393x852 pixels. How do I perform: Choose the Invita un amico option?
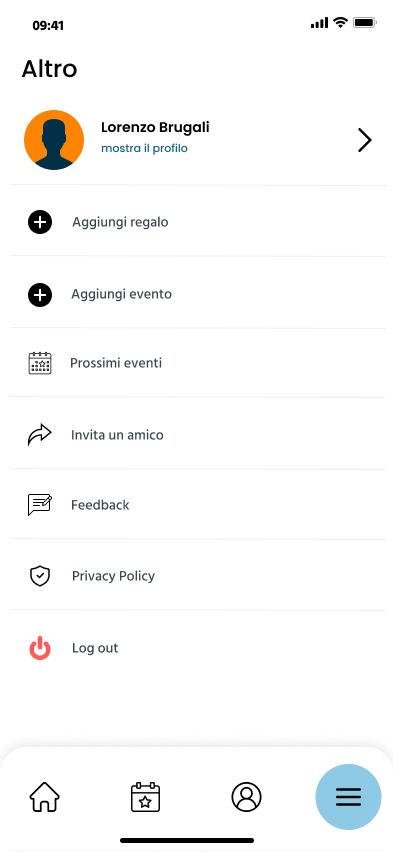coord(117,435)
